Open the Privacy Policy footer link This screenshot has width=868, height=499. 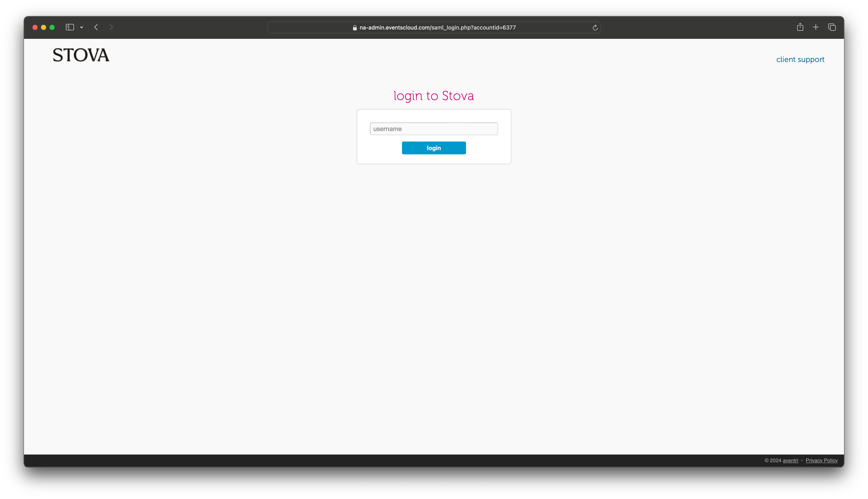821,460
